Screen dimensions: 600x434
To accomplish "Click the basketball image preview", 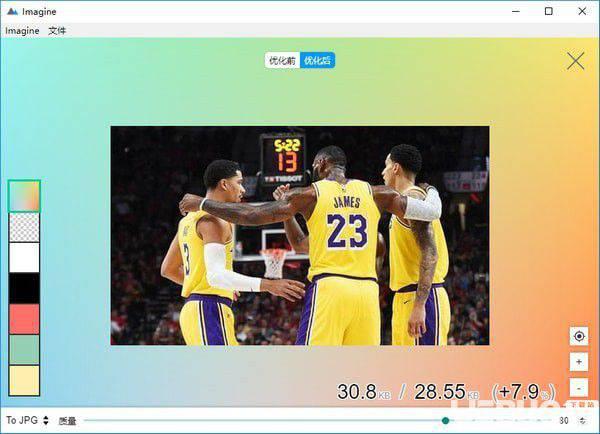I will [x=300, y=235].
